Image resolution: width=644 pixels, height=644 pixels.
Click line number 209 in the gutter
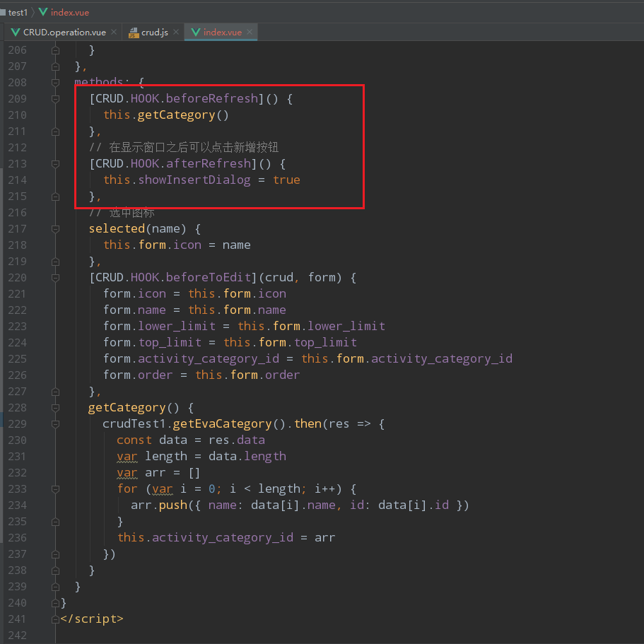coord(17,98)
